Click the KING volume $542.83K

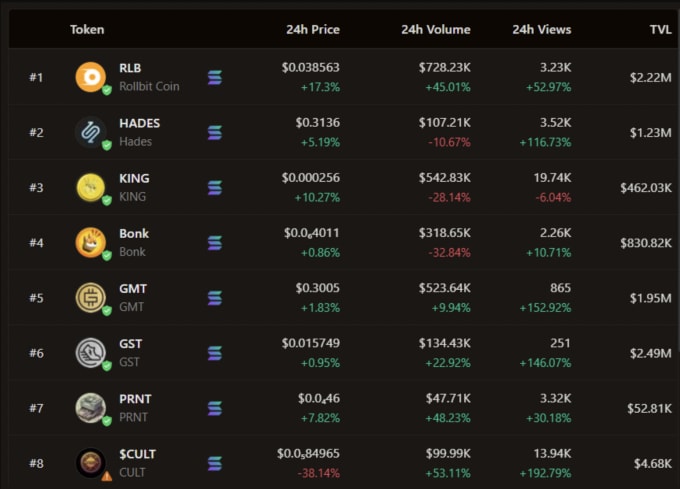tap(445, 178)
